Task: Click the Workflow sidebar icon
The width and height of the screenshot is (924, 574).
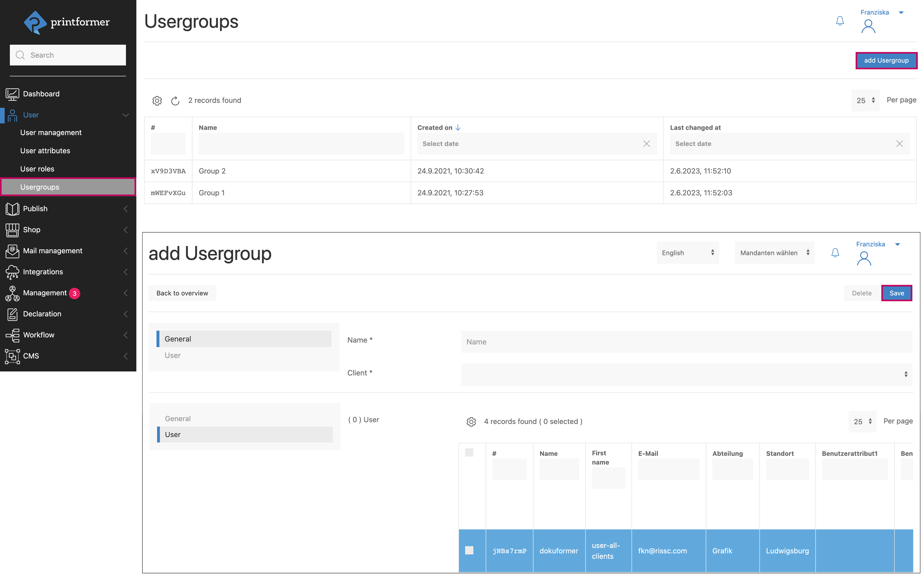Action: coord(12,335)
